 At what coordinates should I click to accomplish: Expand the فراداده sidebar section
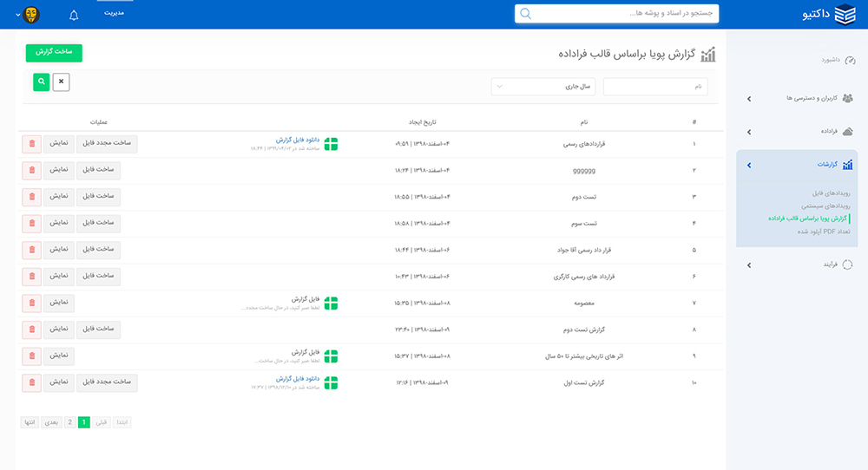pyautogui.click(x=749, y=132)
